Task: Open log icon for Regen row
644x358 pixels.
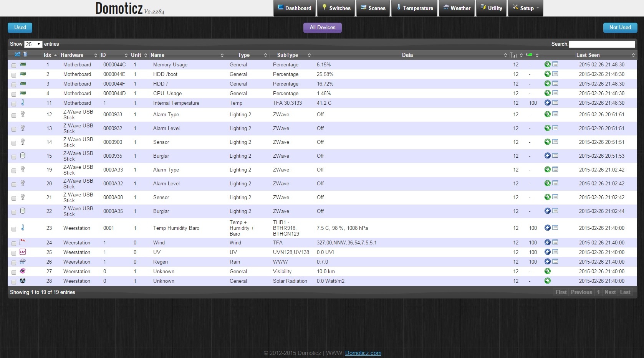Action: [x=555, y=262]
